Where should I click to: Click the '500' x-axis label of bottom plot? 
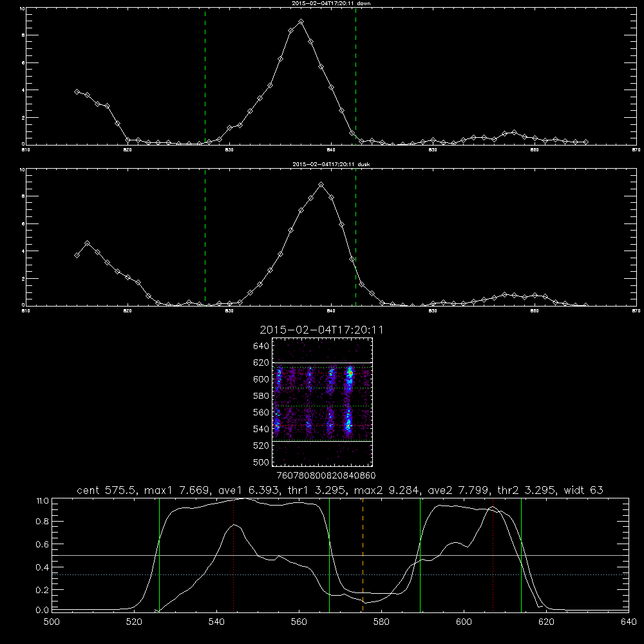(x=52, y=622)
